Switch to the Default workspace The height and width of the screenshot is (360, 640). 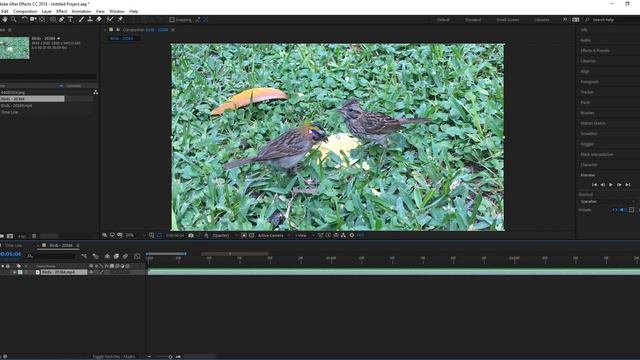click(443, 20)
